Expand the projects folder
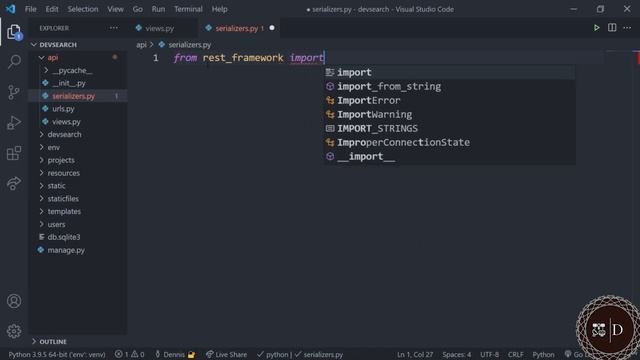Viewport: 640px width, 360px height. pyautogui.click(x=78, y=160)
